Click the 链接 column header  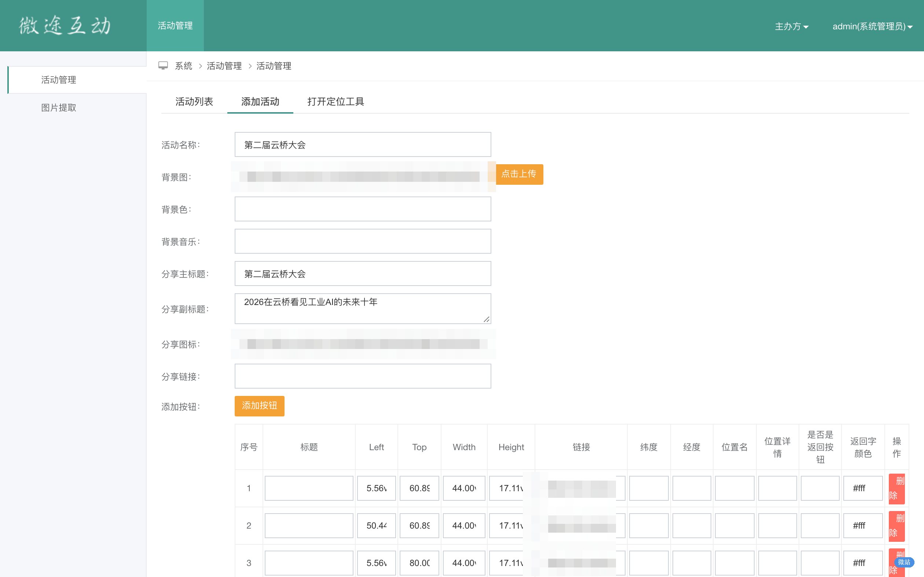tap(581, 447)
